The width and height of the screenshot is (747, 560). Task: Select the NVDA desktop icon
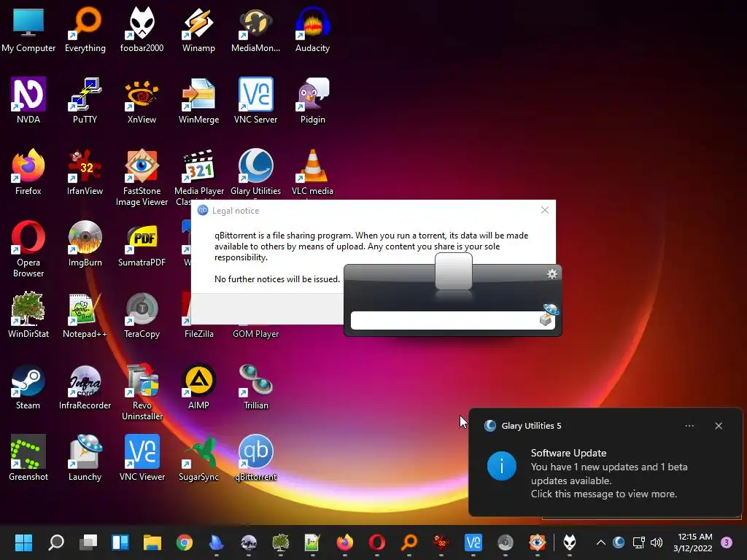point(28,100)
